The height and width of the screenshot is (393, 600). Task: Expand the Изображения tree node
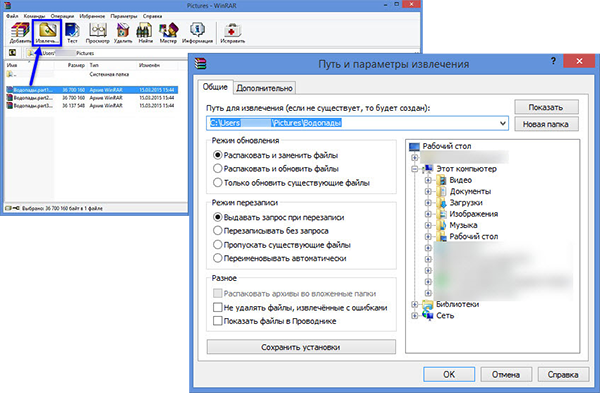click(428, 214)
